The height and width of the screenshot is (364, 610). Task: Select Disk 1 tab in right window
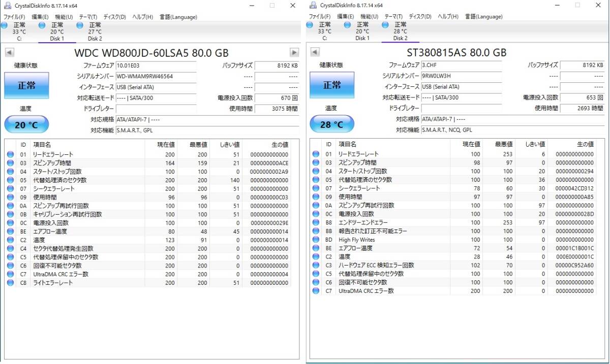click(x=362, y=31)
